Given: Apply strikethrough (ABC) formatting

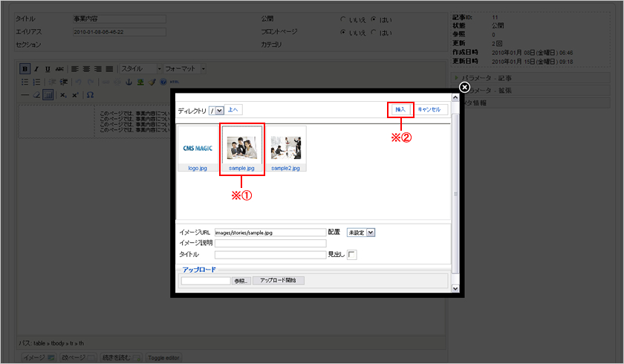Looking at the screenshot, I should tap(59, 69).
